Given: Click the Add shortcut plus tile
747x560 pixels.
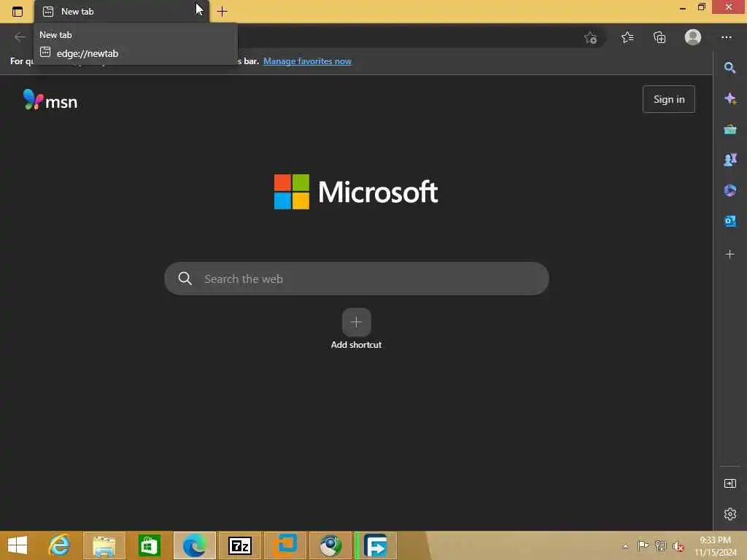Looking at the screenshot, I should point(356,322).
